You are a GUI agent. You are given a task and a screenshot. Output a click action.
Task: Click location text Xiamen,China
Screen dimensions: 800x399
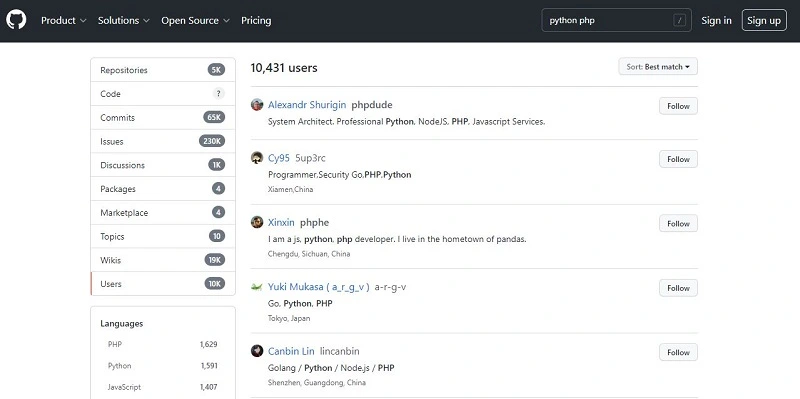pyautogui.click(x=290, y=189)
